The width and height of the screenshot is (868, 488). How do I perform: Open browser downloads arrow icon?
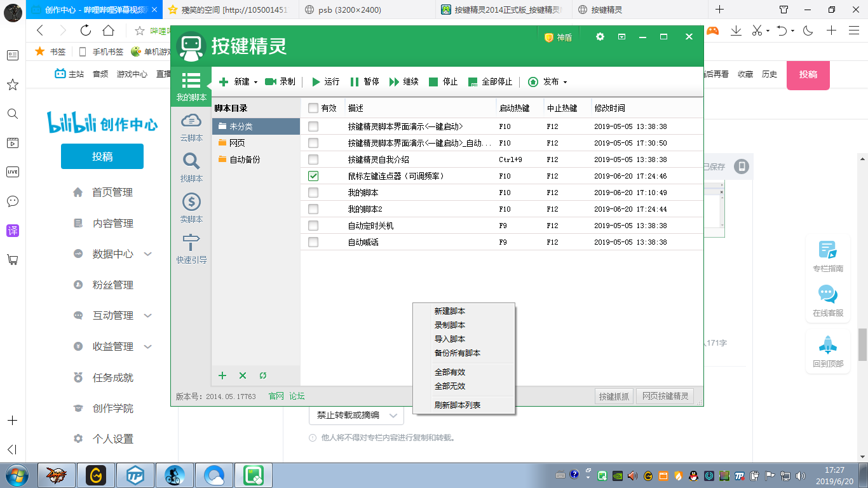pyautogui.click(x=736, y=30)
